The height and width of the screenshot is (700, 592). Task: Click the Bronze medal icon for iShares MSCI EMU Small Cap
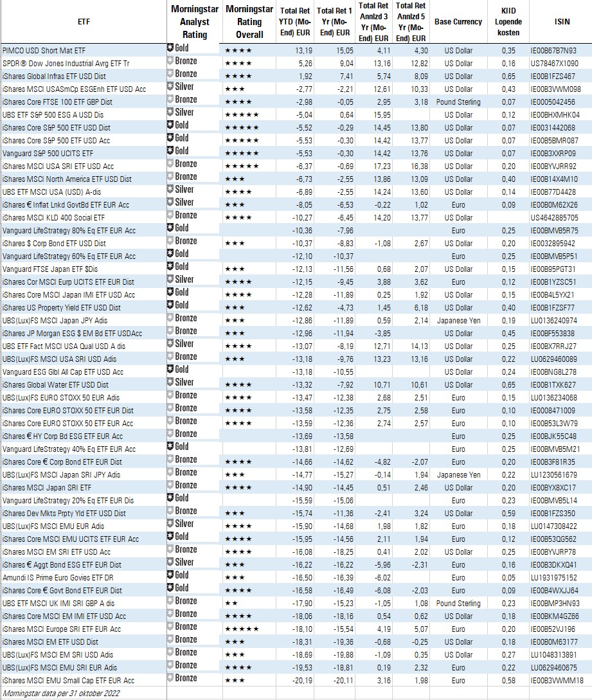coord(170,678)
